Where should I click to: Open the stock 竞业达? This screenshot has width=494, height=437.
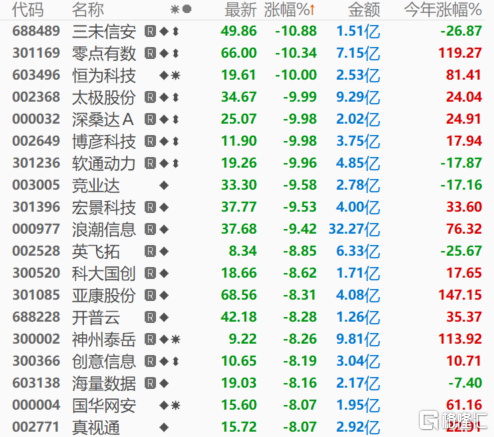[x=96, y=185]
